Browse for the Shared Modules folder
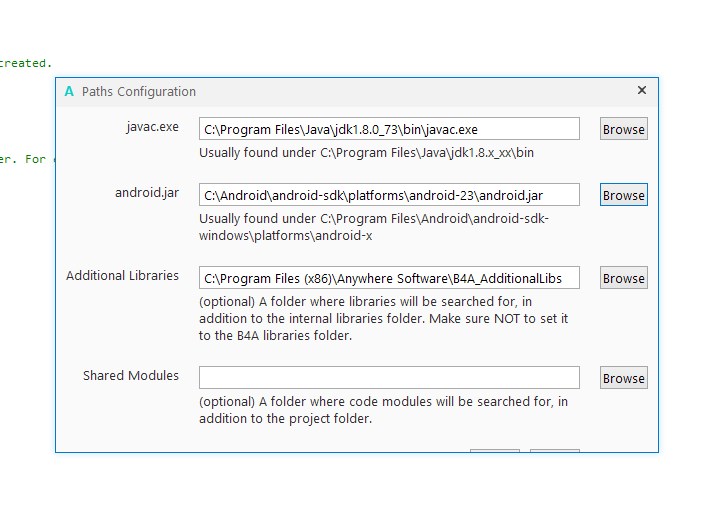The image size is (706, 526). pos(623,378)
